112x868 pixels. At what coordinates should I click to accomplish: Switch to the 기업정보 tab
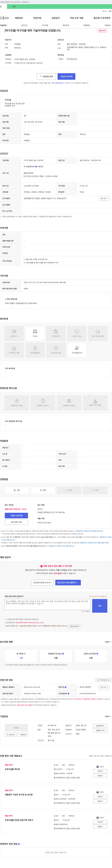pyautogui.click(x=107, y=25)
